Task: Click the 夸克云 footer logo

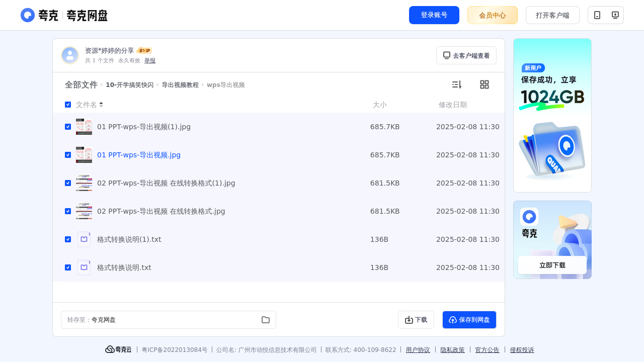Action: 118,349
